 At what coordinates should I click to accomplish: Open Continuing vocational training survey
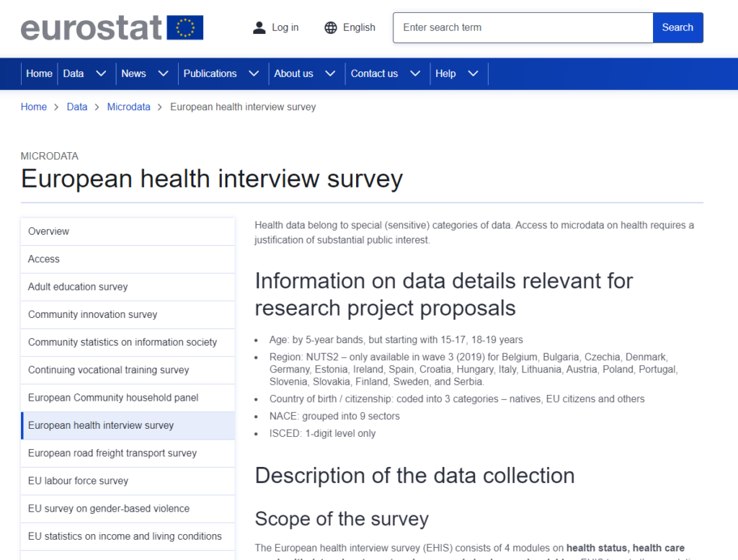click(128, 370)
